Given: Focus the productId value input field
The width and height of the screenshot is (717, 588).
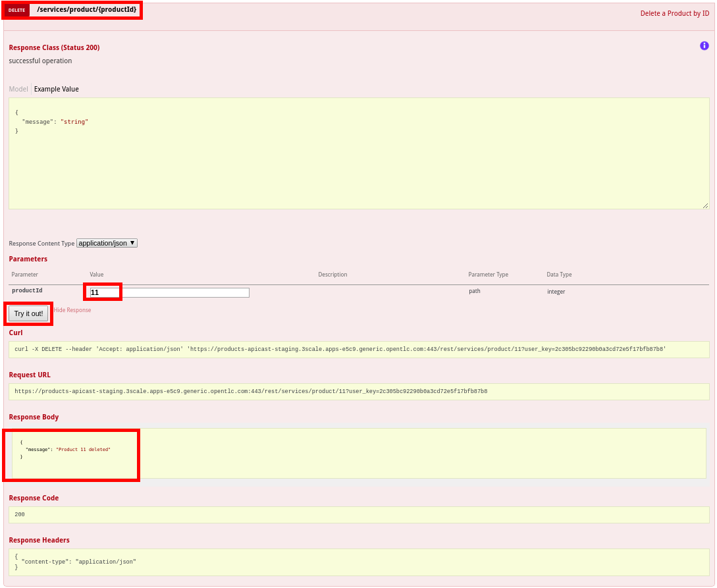Looking at the screenshot, I should (170, 292).
